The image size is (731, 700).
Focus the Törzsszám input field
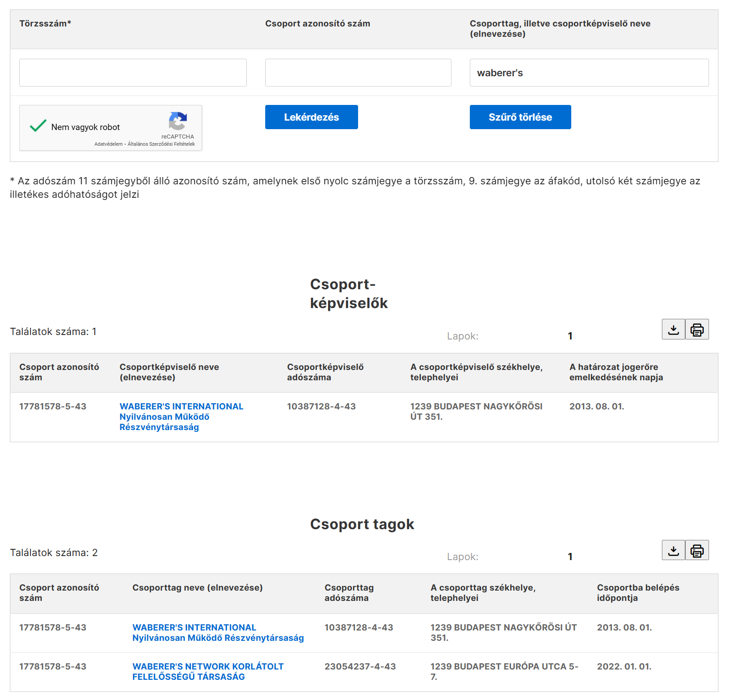133,73
